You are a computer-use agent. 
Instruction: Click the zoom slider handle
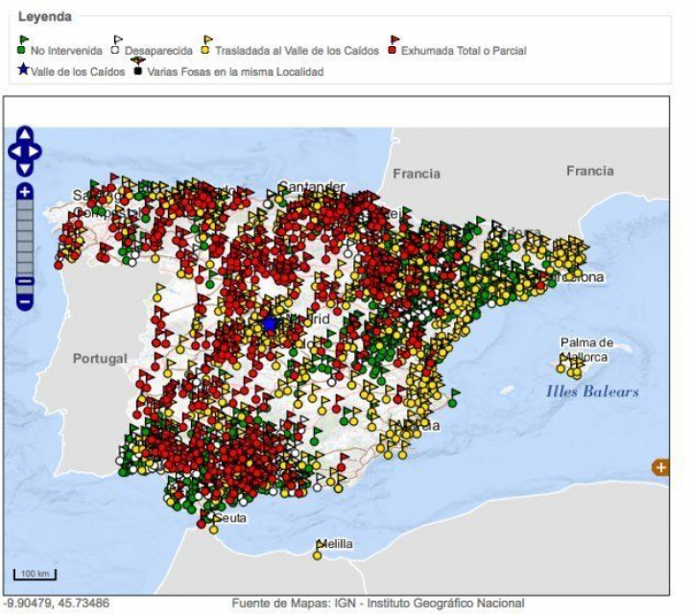(x=25, y=281)
